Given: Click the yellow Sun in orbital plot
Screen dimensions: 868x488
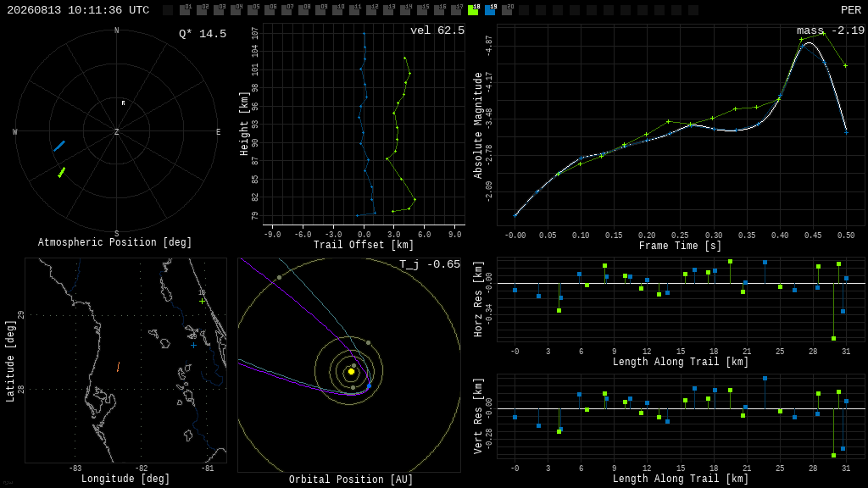Looking at the screenshot, I should pyautogui.click(x=351, y=372).
